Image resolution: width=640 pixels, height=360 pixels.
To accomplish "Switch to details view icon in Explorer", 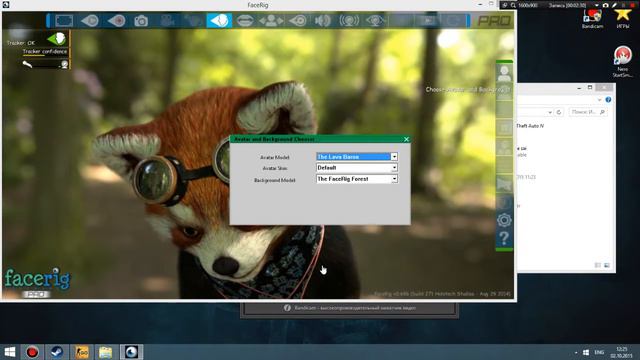I will (598, 265).
